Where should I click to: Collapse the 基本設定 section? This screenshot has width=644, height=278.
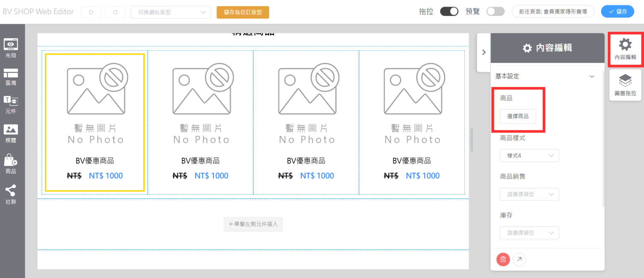point(545,76)
